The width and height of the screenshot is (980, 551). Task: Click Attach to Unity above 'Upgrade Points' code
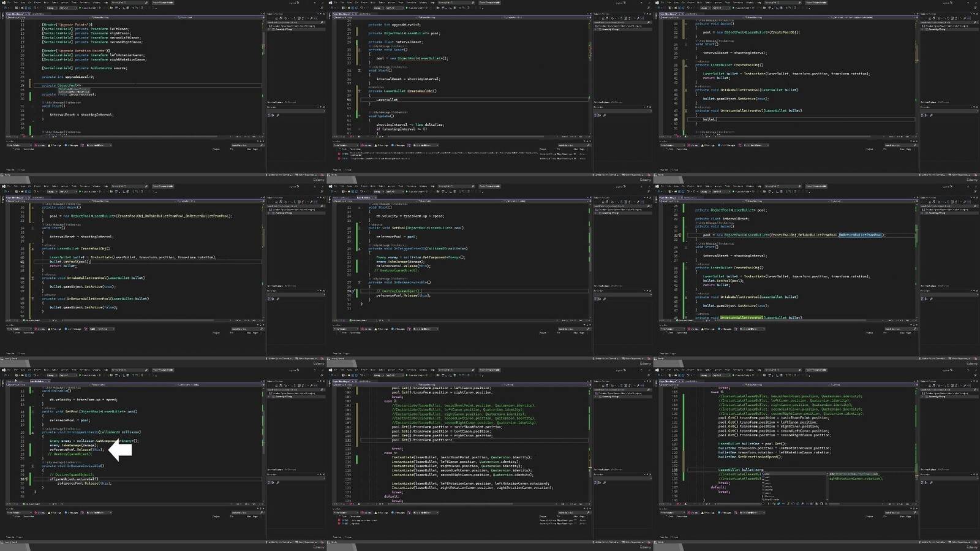(89, 8)
